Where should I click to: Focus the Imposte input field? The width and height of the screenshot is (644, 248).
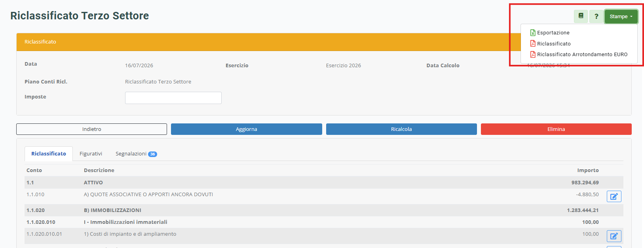coord(173,98)
